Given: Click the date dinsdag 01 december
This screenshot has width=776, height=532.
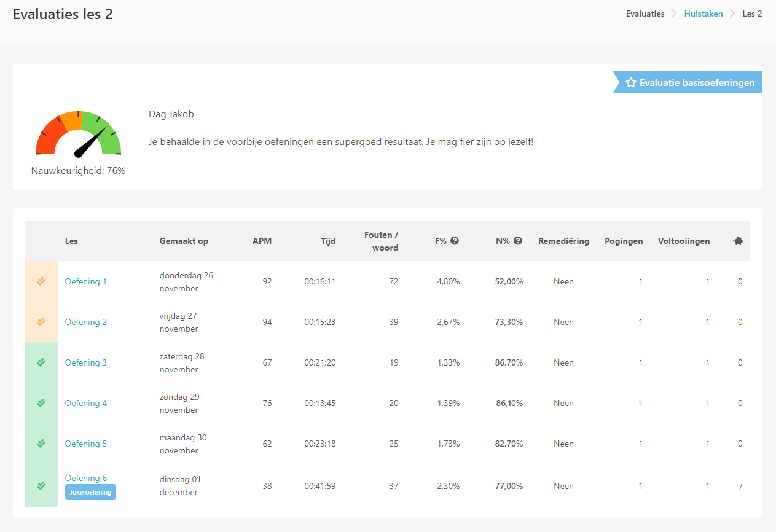Looking at the screenshot, I should pos(180,486).
